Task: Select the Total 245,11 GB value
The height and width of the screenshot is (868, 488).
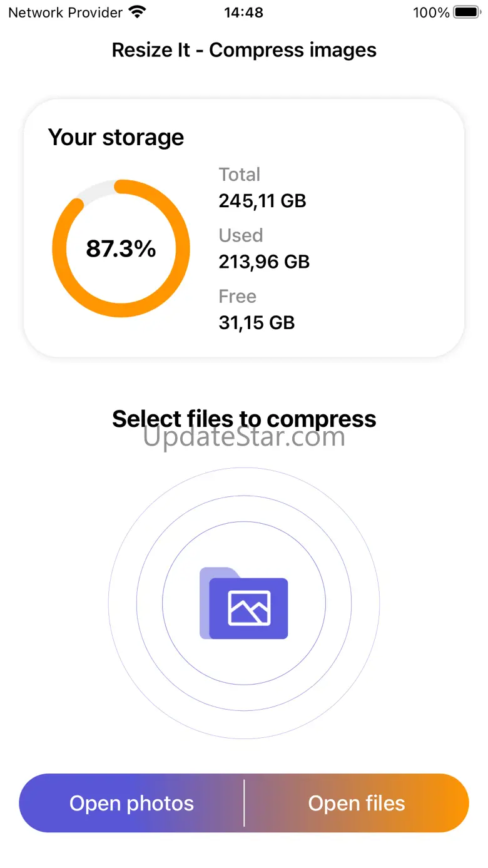Action: [262, 200]
